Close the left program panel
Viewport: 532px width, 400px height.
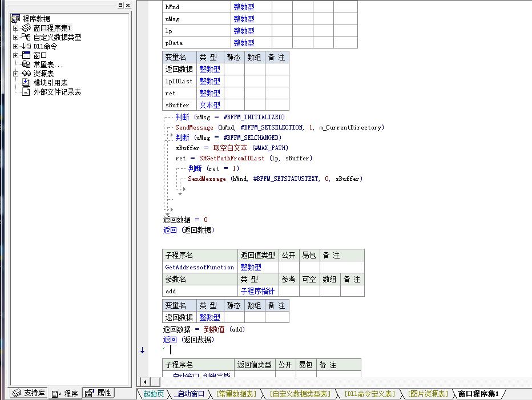click(x=128, y=6)
